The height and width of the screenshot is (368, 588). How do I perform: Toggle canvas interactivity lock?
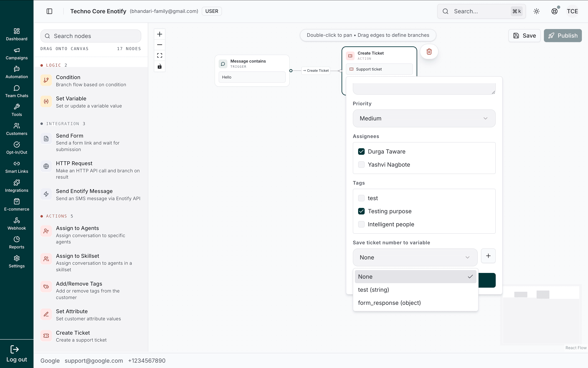(160, 66)
